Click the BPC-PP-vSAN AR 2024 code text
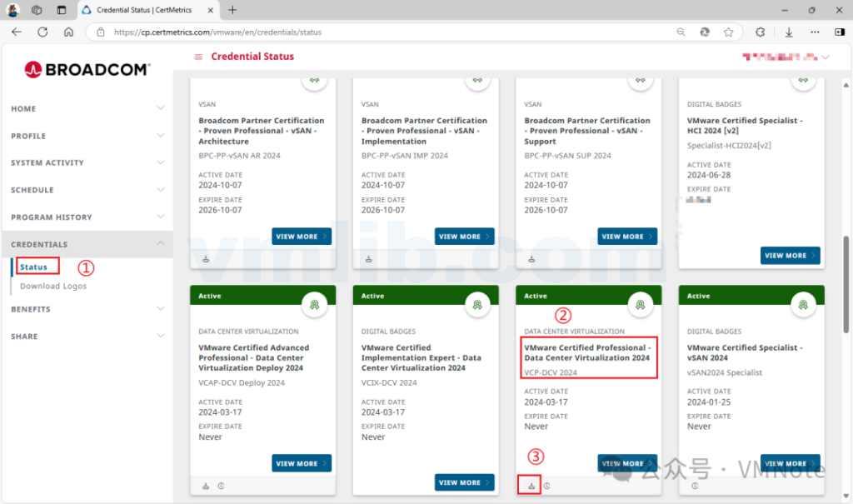 point(239,156)
